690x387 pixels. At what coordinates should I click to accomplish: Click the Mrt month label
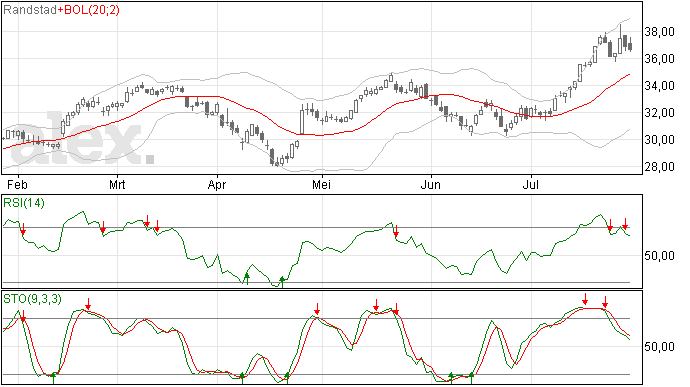tap(117, 184)
